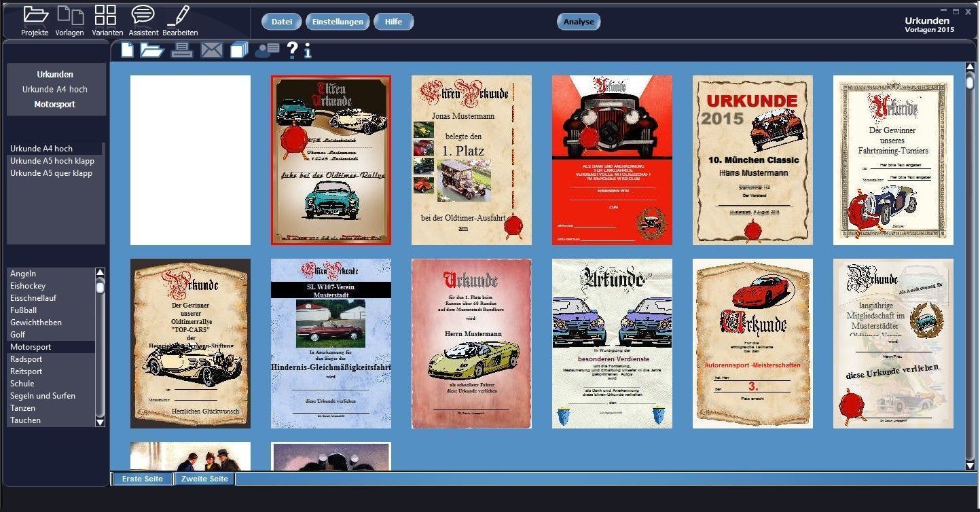This screenshot has width=980, height=512.
Task: Open the Einstellungen menu
Action: point(338,22)
